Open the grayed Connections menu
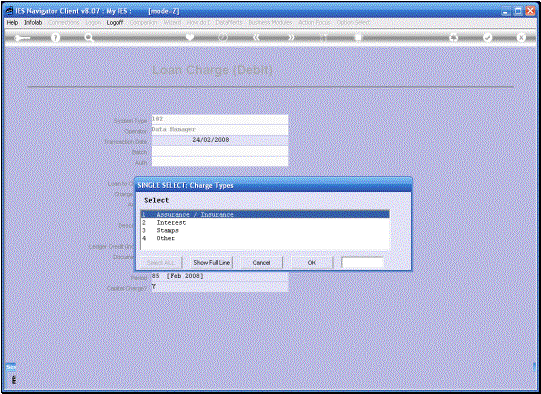This screenshot has height=394, width=541. click(63, 22)
